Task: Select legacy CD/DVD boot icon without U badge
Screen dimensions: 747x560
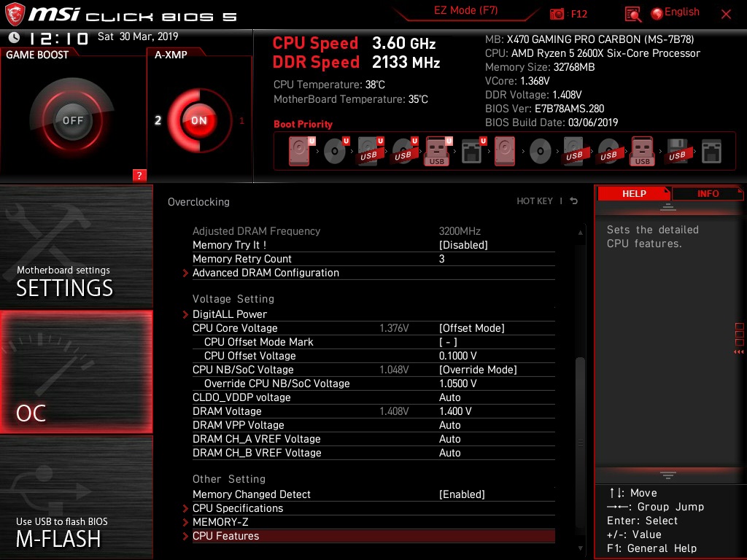Action: click(541, 152)
